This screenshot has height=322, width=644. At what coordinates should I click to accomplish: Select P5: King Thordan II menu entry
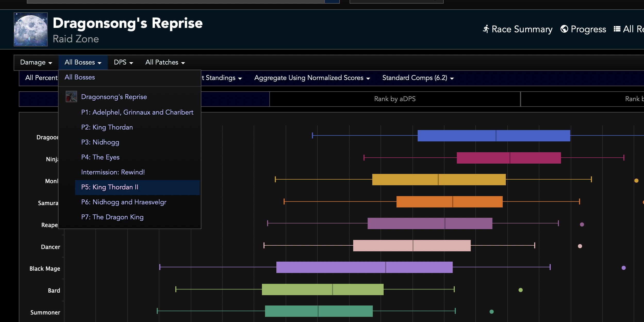tap(110, 187)
